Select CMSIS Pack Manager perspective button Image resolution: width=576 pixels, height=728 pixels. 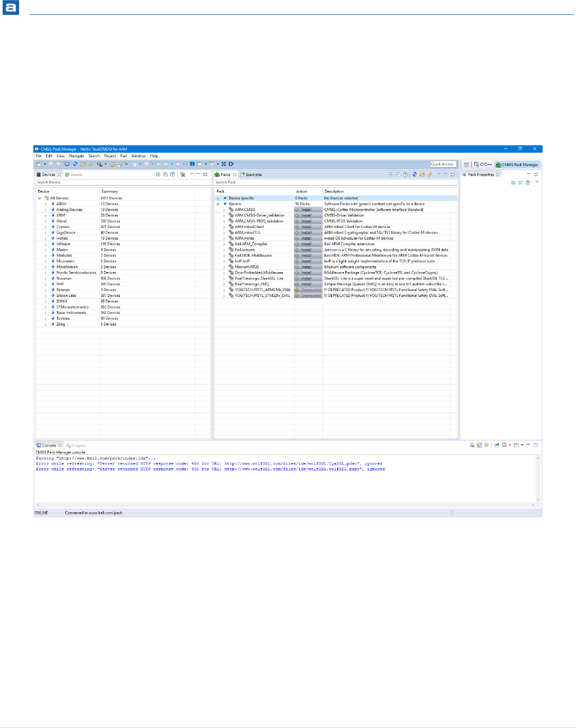click(517, 164)
